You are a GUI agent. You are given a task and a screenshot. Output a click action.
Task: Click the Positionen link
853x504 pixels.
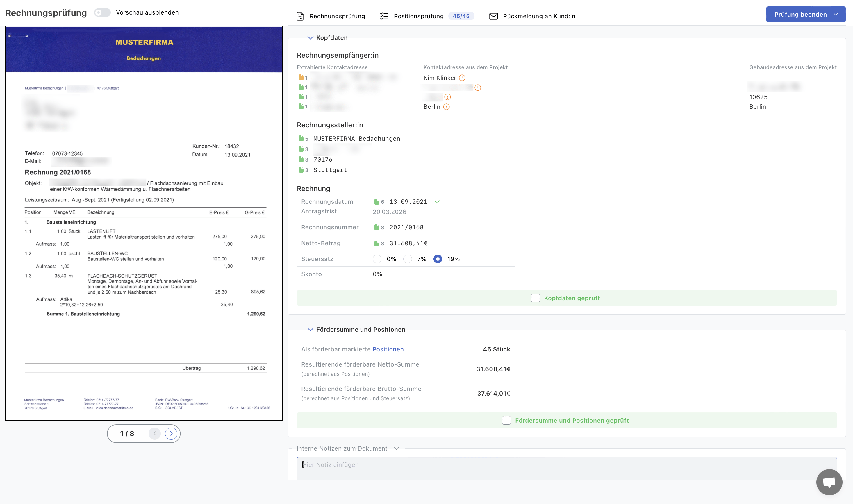[388, 349]
